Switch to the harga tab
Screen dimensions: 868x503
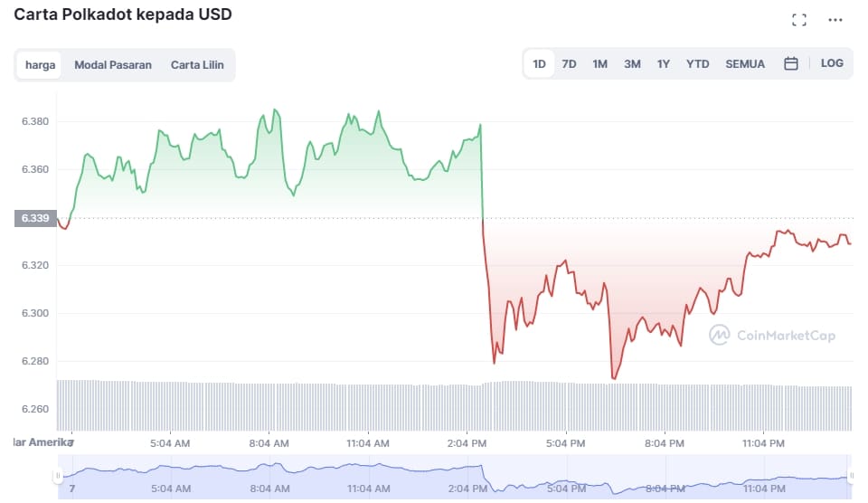click(40, 65)
